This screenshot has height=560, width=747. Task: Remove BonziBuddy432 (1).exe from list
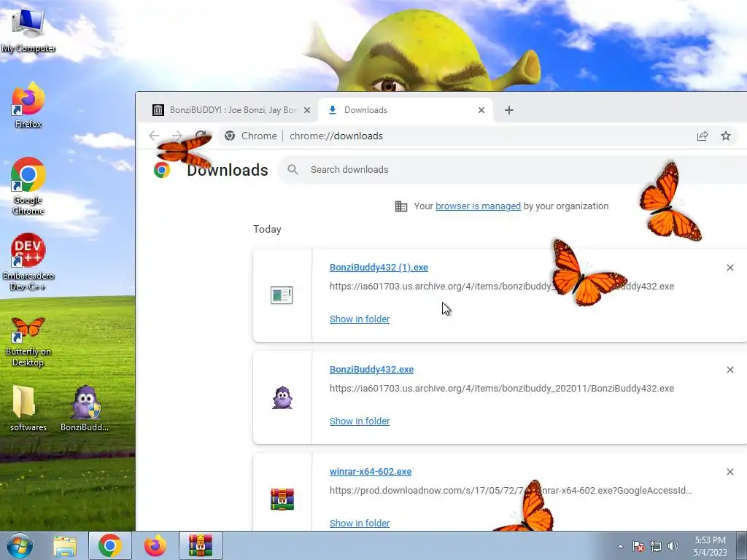729,268
